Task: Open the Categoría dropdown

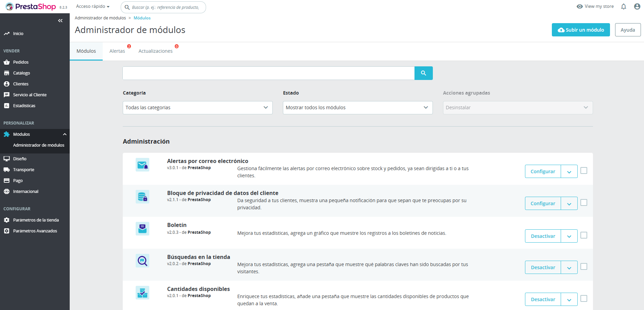Action: tap(197, 108)
